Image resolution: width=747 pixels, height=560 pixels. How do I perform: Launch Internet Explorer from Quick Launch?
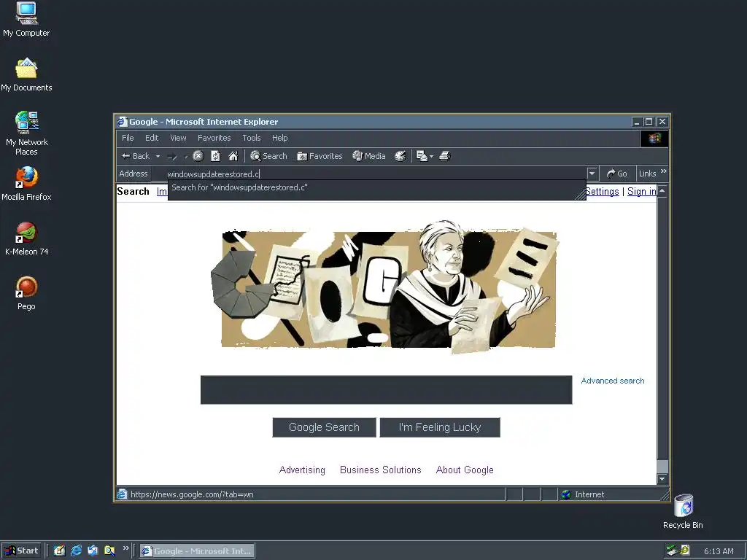coord(76,551)
